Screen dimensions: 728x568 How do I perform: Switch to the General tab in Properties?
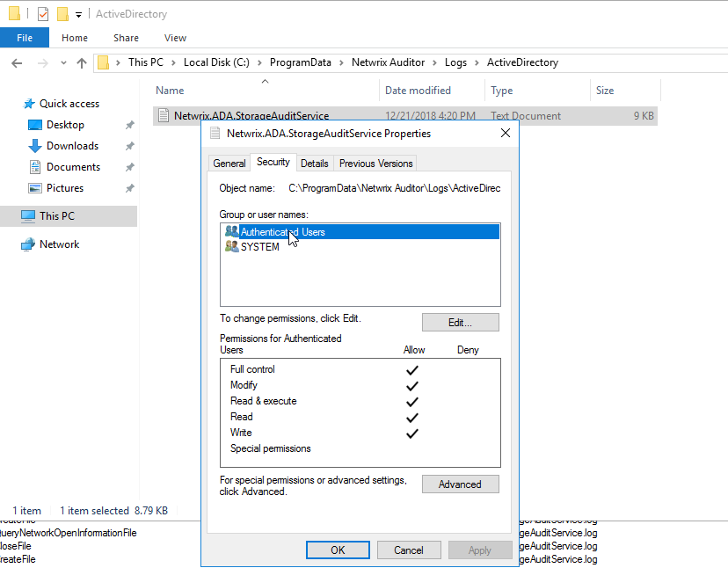tap(229, 164)
